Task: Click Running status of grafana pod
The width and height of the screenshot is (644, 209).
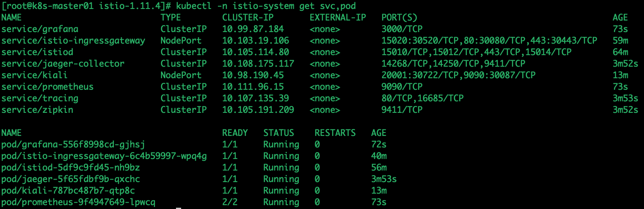Action: pos(281,144)
